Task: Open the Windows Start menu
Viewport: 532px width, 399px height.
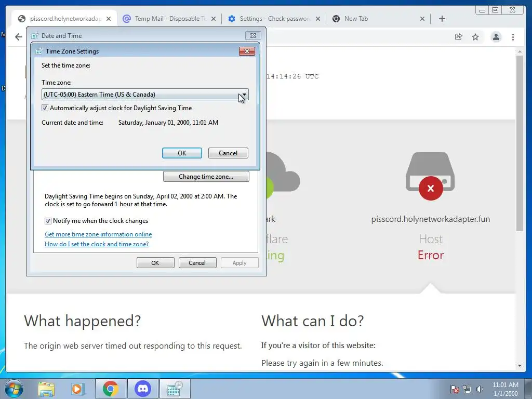Action: [x=14, y=389]
